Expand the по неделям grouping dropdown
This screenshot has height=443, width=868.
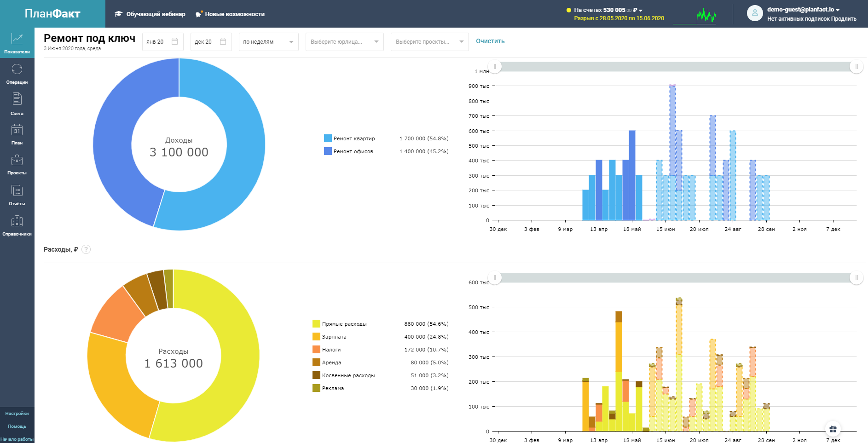point(268,42)
